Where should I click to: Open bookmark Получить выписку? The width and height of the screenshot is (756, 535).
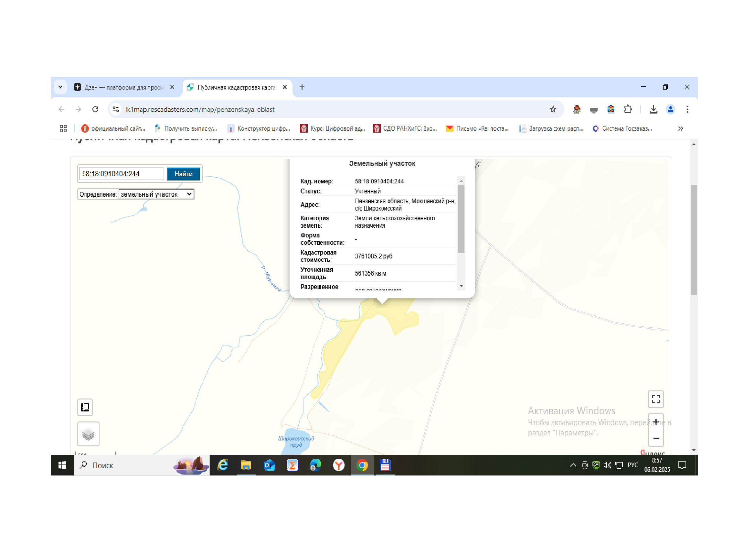pos(186,128)
